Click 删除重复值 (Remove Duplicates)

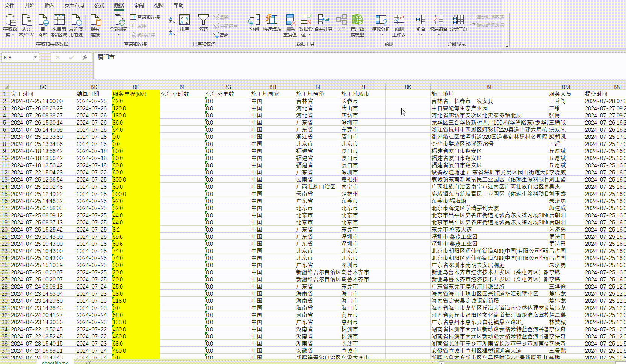[x=290, y=26]
